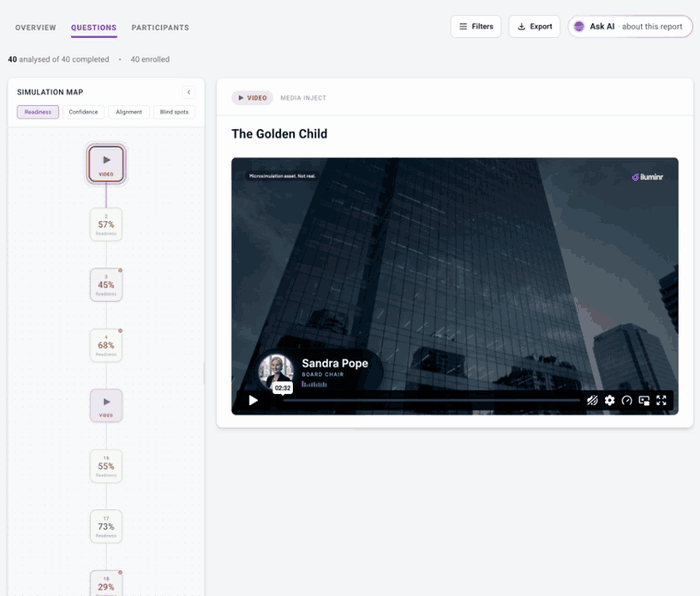Select the Questions tab
The width and height of the screenshot is (700, 596).
[94, 28]
